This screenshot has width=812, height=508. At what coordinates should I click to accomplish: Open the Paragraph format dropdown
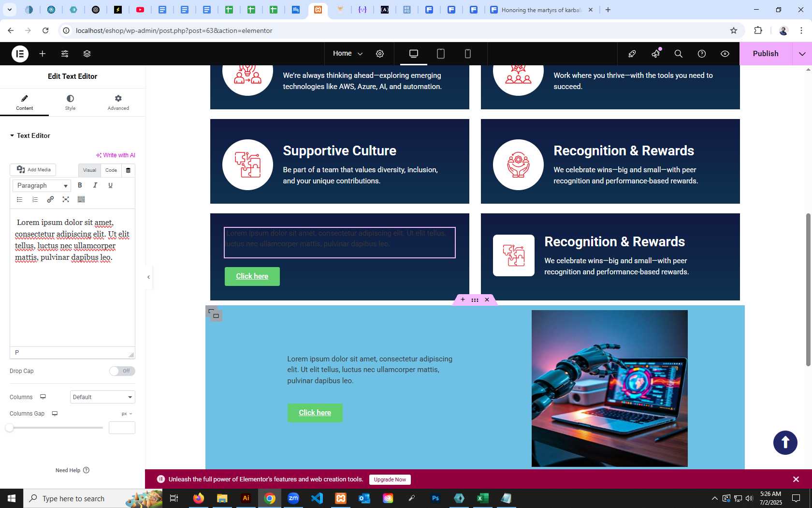[x=42, y=186]
